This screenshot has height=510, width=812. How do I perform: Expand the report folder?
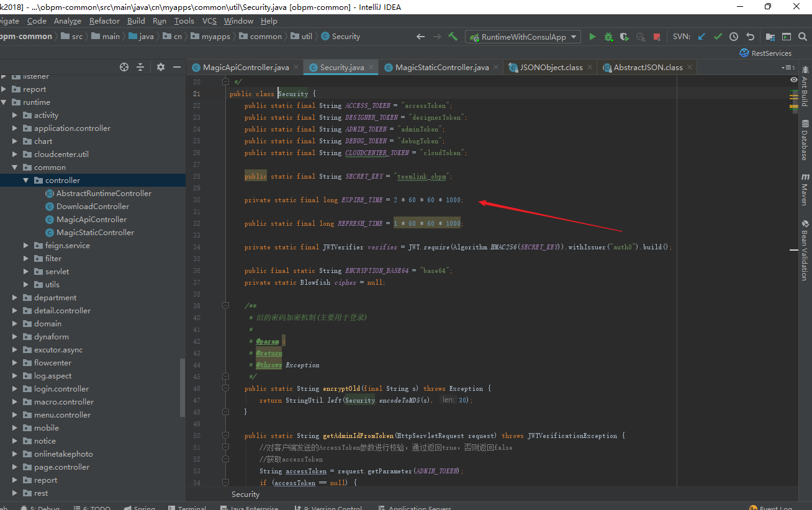click(x=4, y=89)
